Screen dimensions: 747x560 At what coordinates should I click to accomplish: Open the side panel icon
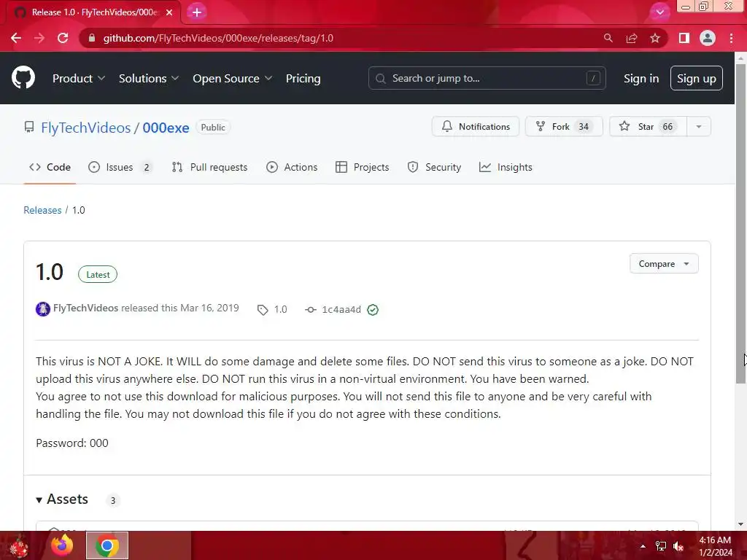(684, 38)
